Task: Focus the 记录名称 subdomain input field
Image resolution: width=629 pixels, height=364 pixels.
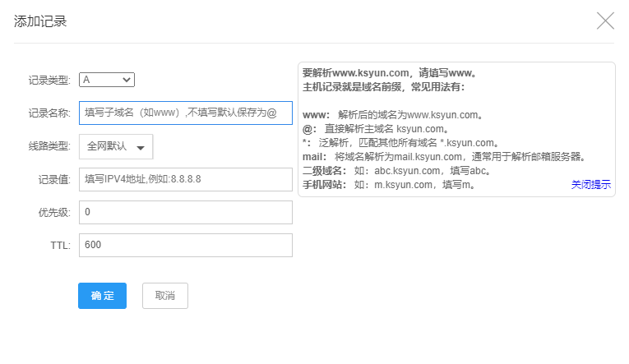Action: pos(186,113)
